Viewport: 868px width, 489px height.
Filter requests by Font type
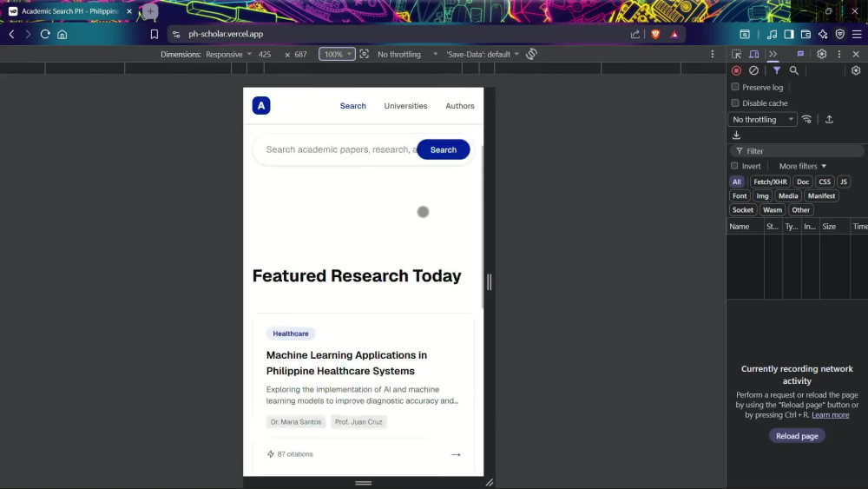click(x=740, y=196)
